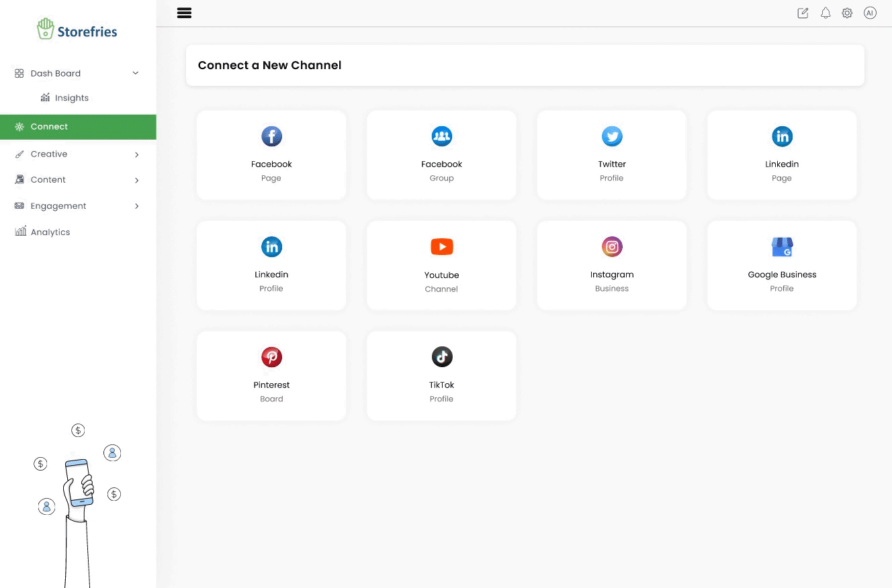
Task: Click the Instagram camera icon
Action: (x=612, y=246)
